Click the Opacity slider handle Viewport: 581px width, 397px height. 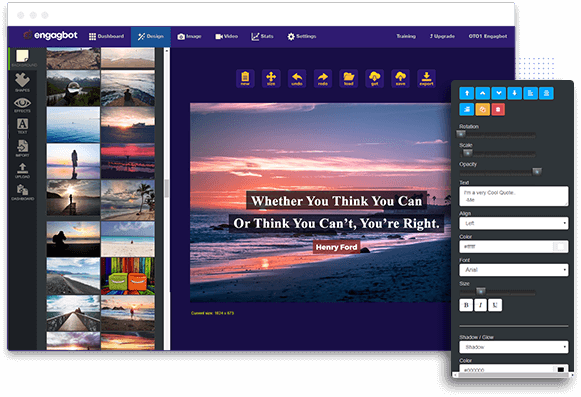[x=537, y=172]
